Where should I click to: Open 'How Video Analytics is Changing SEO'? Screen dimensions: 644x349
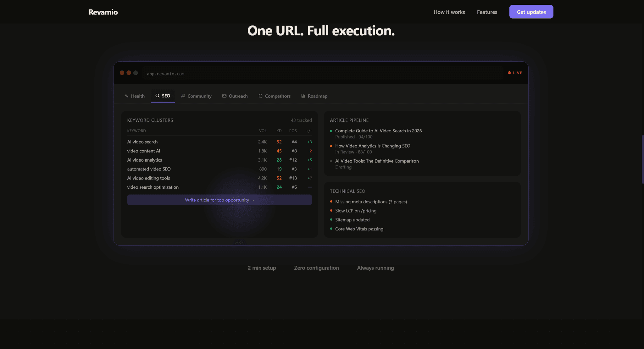(x=373, y=146)
